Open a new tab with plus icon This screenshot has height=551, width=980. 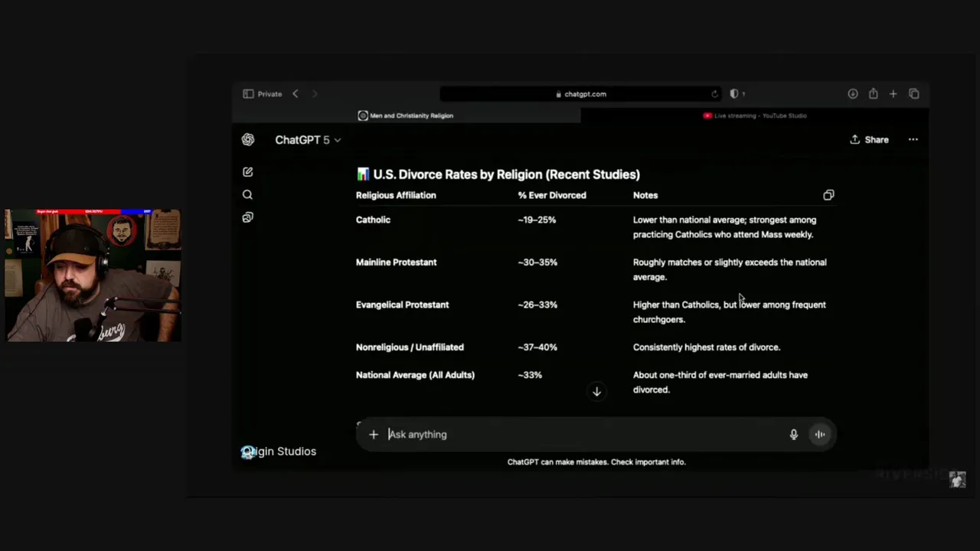(x=893, y=94)
